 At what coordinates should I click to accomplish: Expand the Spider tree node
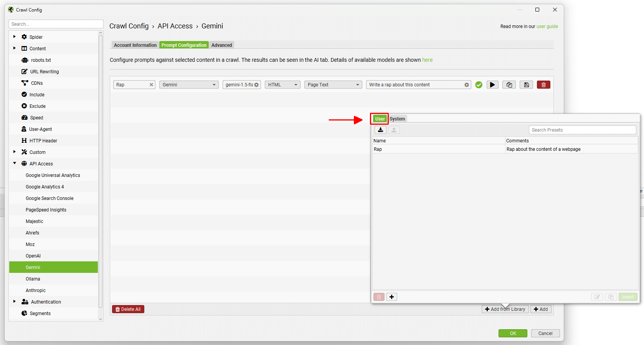[15, 37]
